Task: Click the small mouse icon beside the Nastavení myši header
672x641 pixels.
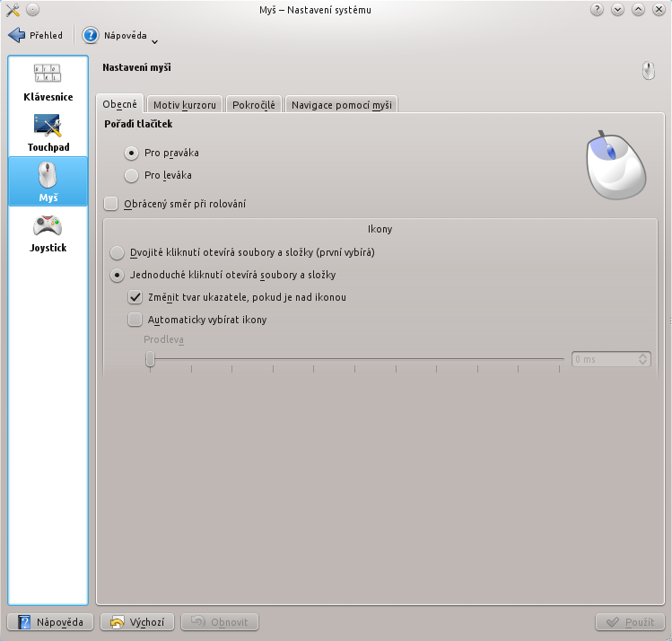Action: (x=648, y=70)
